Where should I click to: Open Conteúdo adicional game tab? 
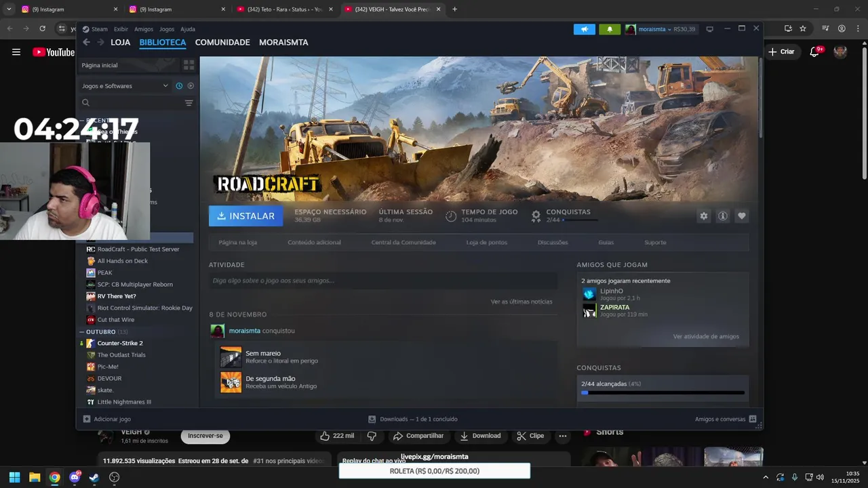coord(314,242)
